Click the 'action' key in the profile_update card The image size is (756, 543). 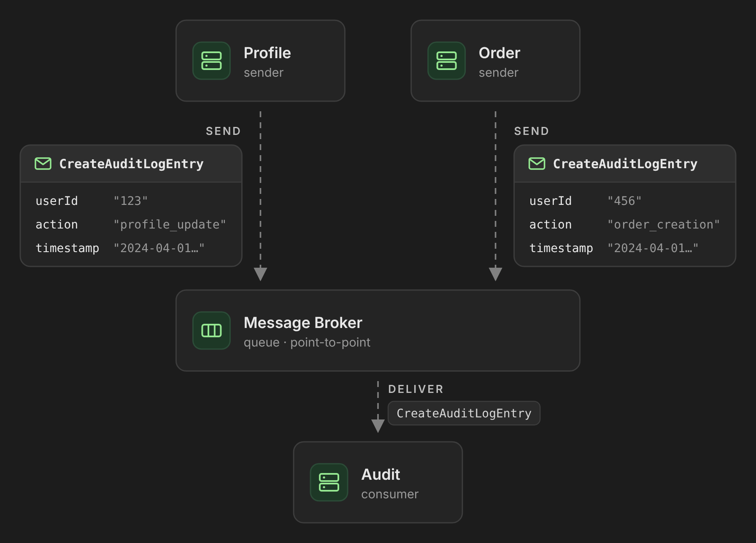click(57, 225)
